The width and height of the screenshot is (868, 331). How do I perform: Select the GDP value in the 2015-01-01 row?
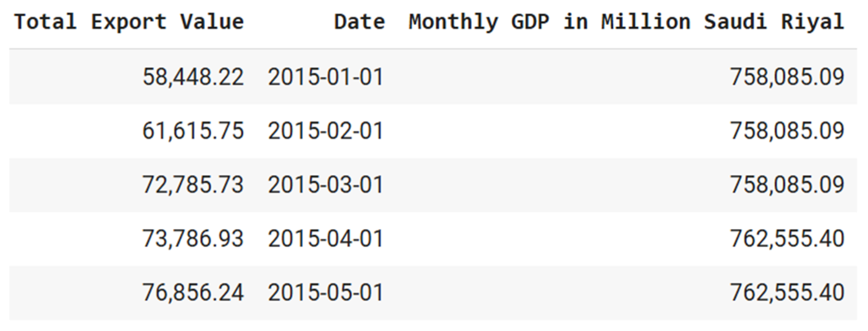(x=787, y=77)
